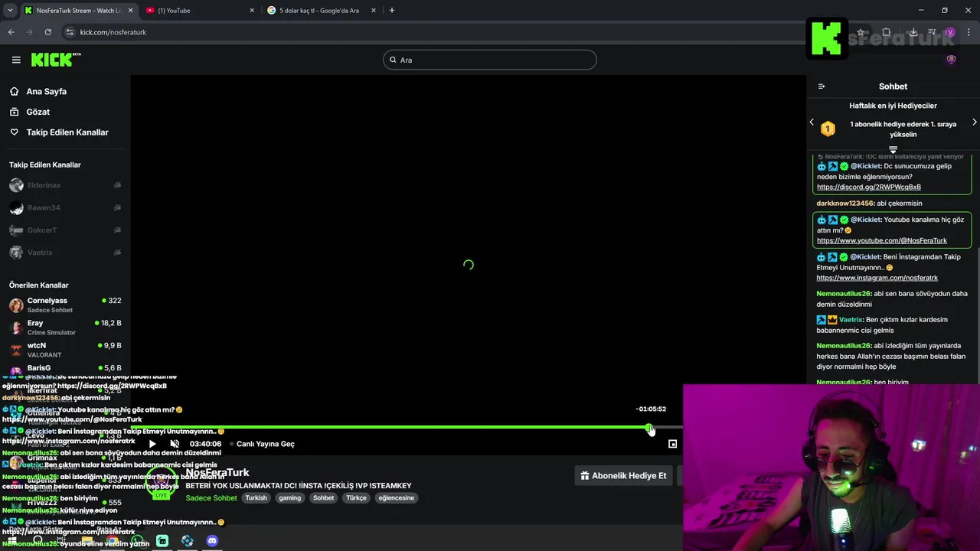The image size is (980, 551).
Task: Open recommended channel wtcN
Action: click(x=65, y=350)
